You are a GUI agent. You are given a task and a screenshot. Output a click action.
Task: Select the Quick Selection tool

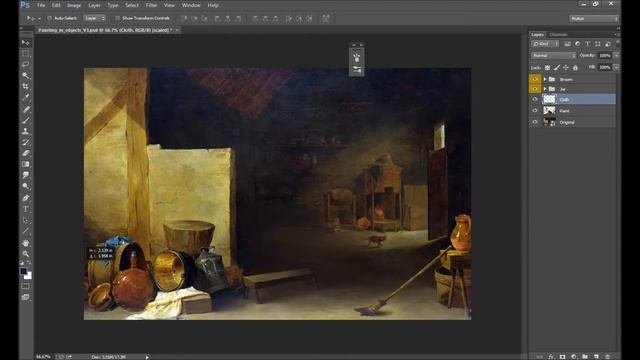(x=26, y=76)
